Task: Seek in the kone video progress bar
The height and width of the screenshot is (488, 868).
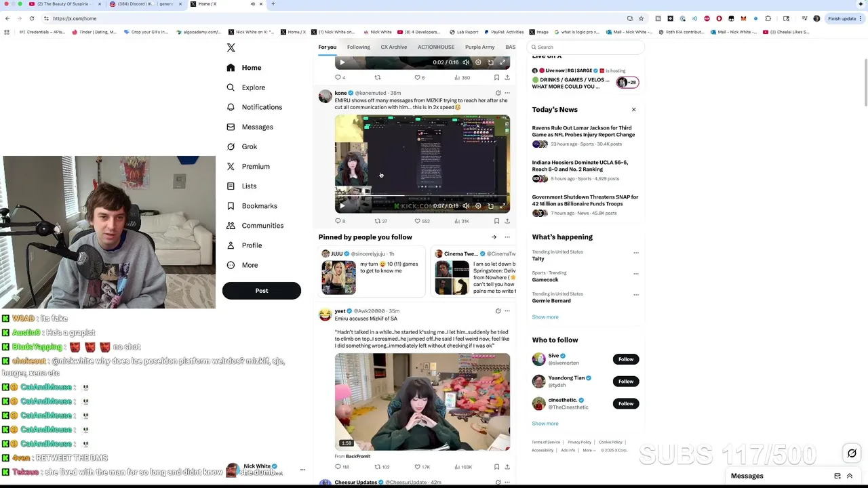Action: (x=422, y=197)
